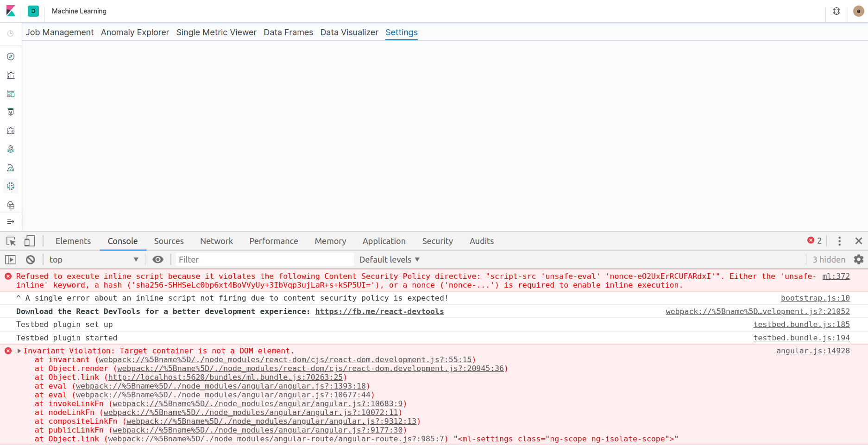This screenshot has height=446, width=868.
Task: Open testbed.bundle.js:185 source link
Action: coord(801,325)
